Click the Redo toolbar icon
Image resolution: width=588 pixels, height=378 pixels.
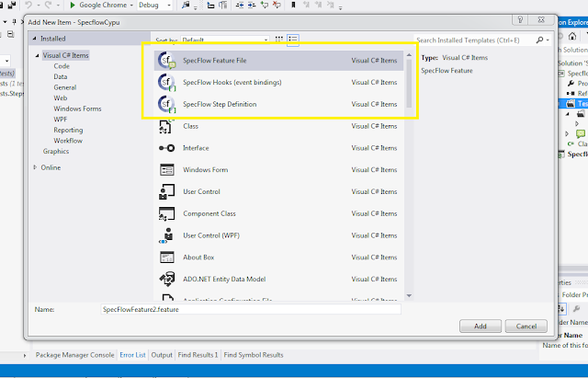(48, 5)
